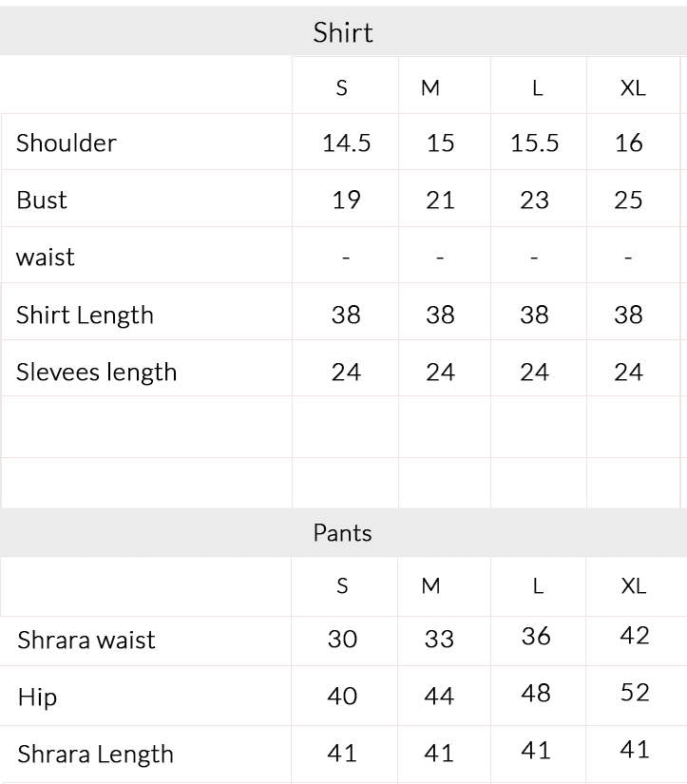Click the Pants section header
Image resolution: width=687 pixels, height=784 pixels.
[x=342, y=533]
